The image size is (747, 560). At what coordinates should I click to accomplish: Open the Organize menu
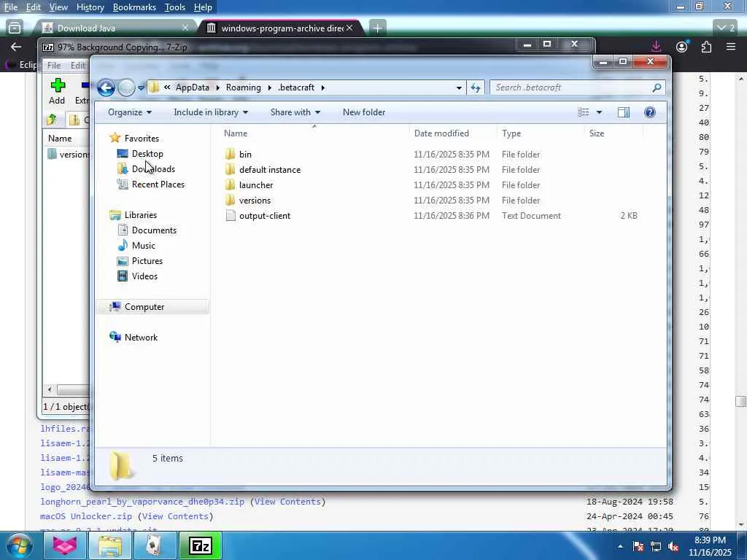pos(130,112)
